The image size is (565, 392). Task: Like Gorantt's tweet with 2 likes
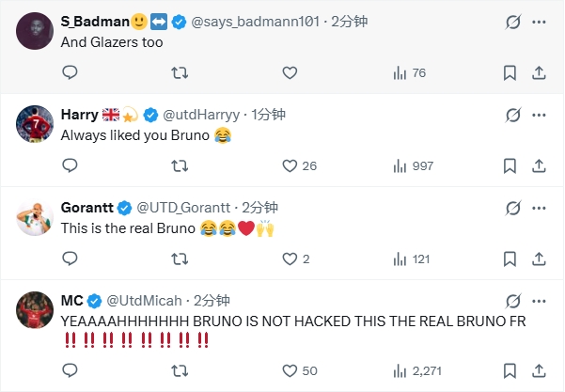tap(290, 259)
